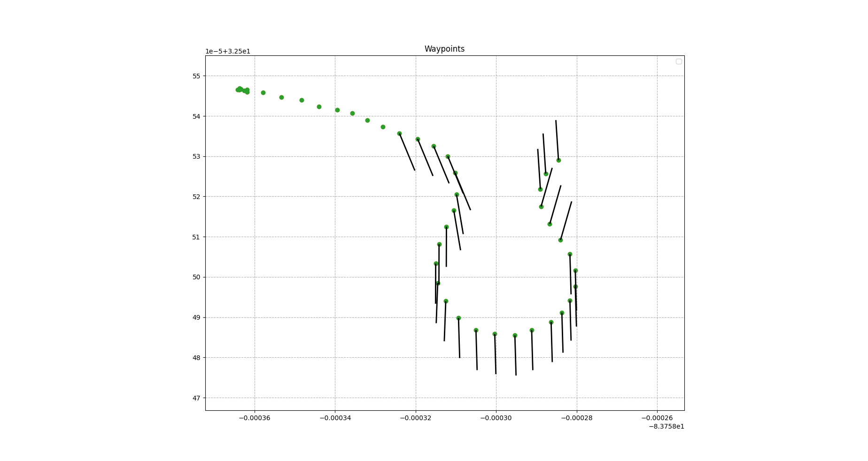Image resolution: width=868 pixels, height=461 pixels.
Task: Click the empty legend box in plot corner
Action: click(678, 61)
